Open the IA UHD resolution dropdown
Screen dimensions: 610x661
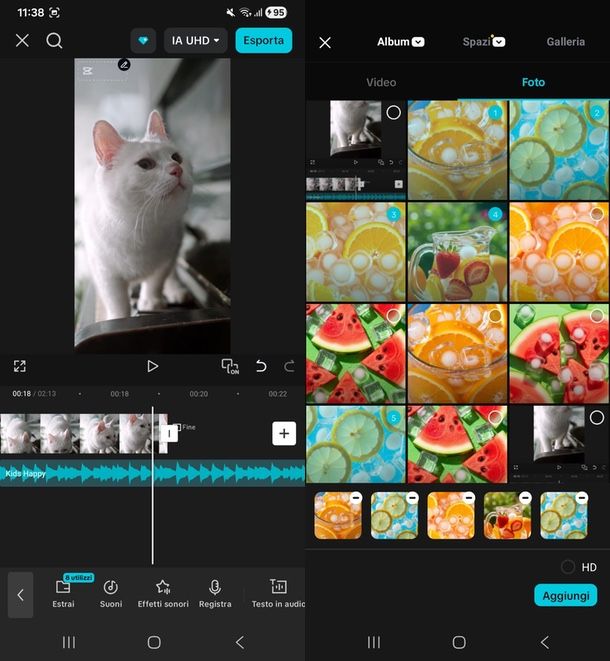pyautogui.click(x=196, y=41)
